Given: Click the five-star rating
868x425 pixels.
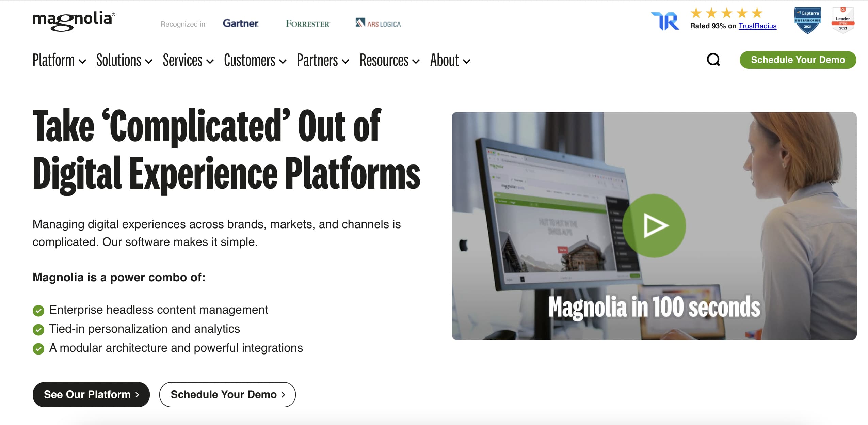Looking at the screenshot, I should pos(726,13).
